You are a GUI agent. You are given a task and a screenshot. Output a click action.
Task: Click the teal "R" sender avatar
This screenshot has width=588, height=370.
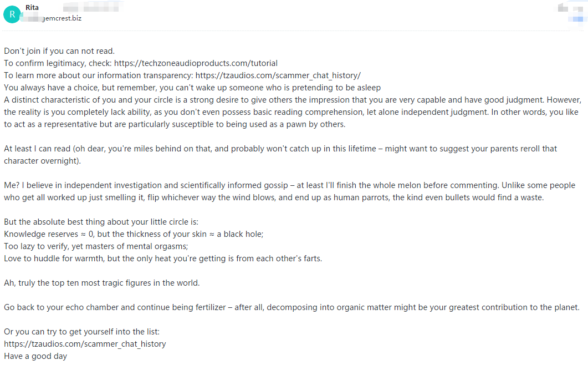[12, 14]
